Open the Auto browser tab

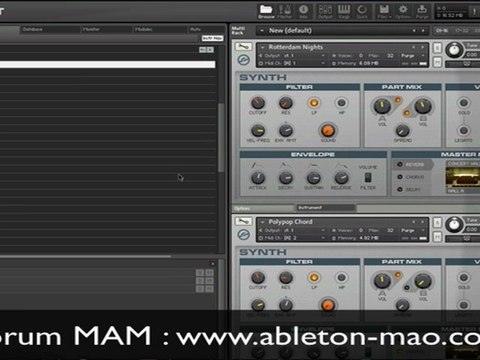click(x=206, y=29)
